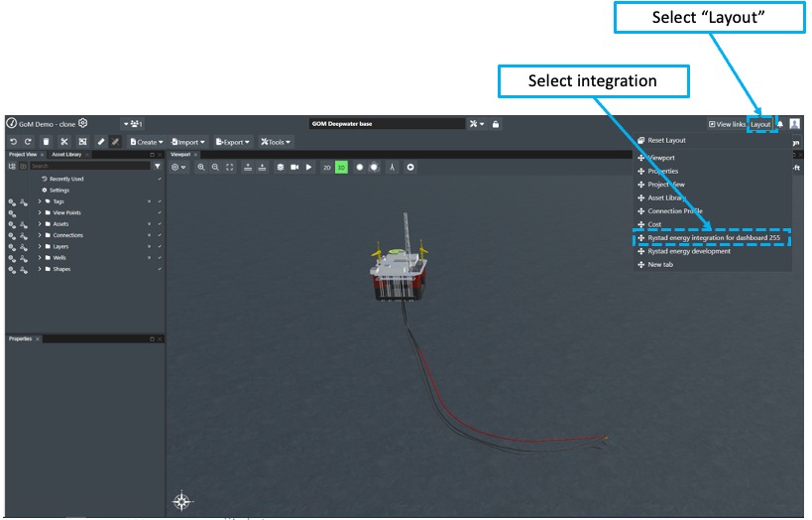Toggle the green 3D view button

coord(341,168)
